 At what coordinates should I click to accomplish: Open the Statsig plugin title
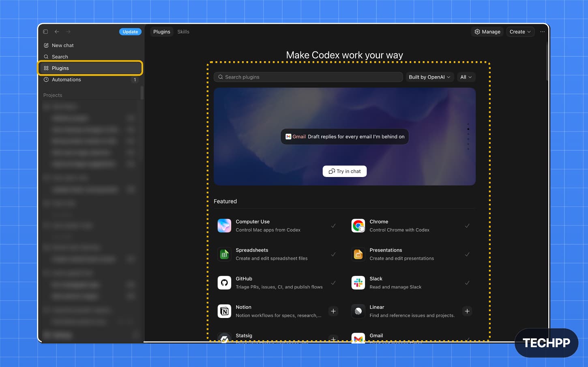[x=244, y=335]
